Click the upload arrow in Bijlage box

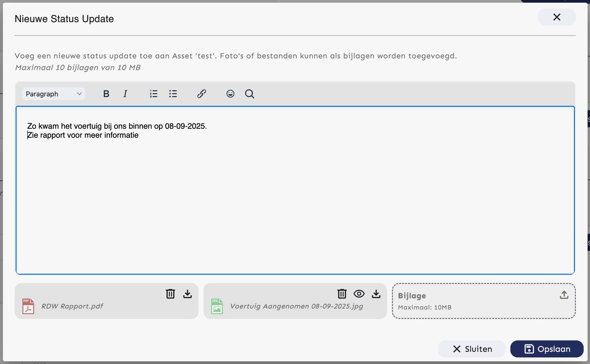tap(564, 295)
